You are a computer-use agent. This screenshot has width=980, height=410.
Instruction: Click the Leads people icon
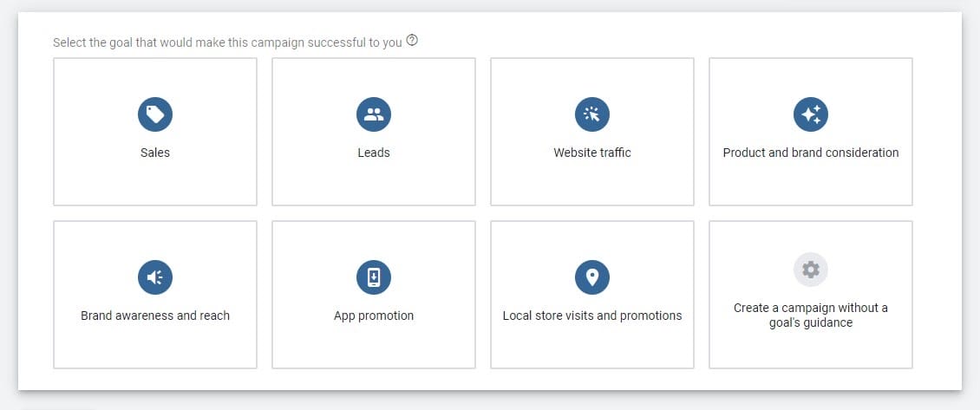click(x=374, y=114)
